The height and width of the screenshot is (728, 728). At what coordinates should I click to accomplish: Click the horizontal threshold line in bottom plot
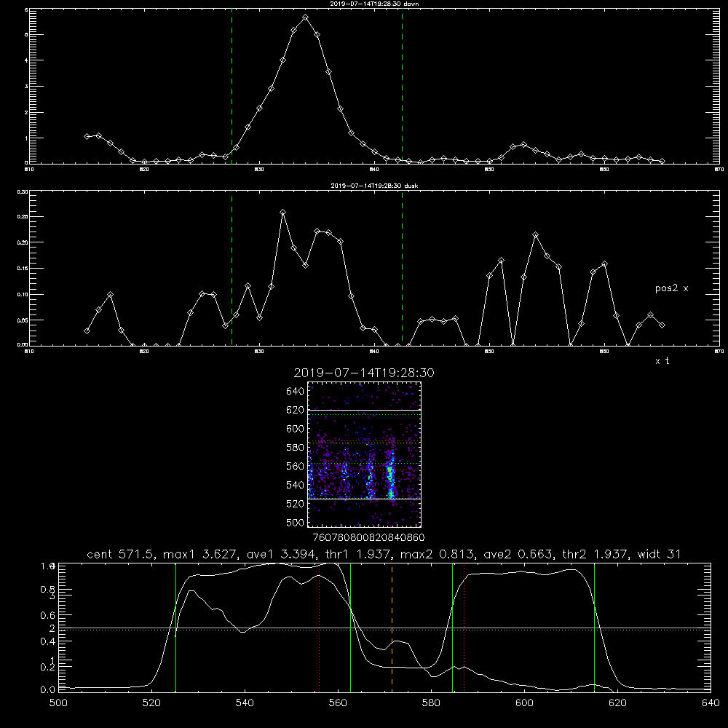pos(384,629)
